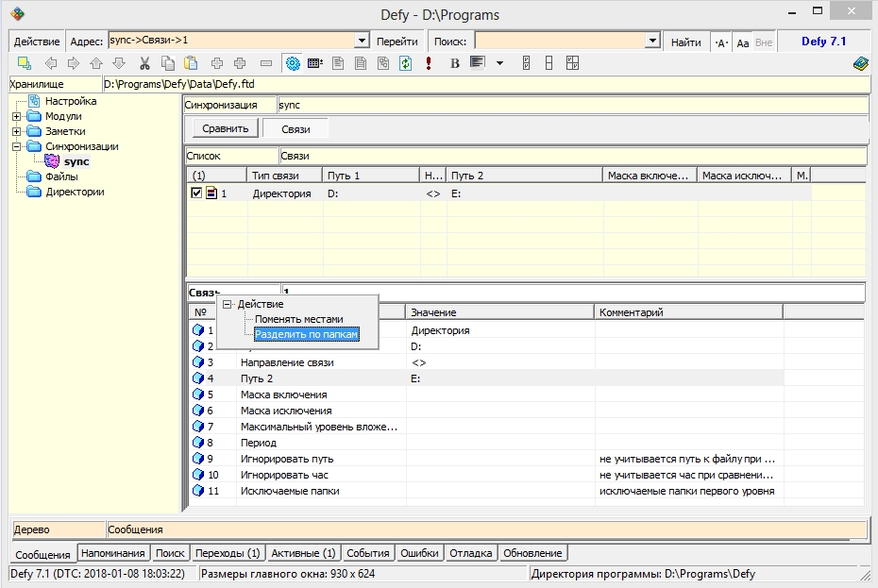Screen dimensions: 878x588
Task: Select the sync item in the tree
Action: coord(76,161)
